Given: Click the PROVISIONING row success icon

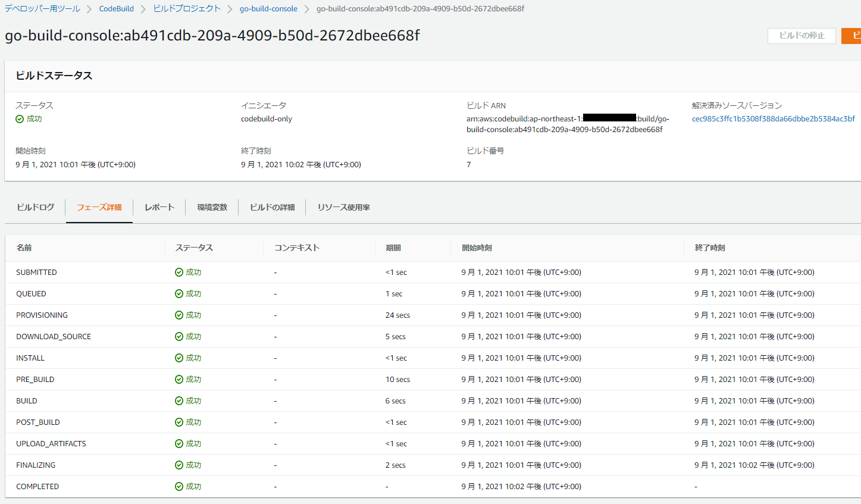Looking at the screenshot, I should pyautogui.click(x=179, y=315).
